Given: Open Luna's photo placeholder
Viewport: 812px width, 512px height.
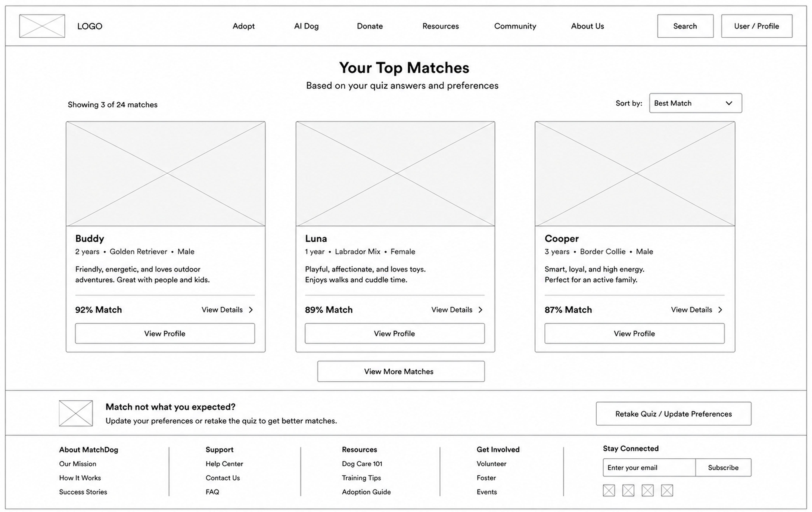Looking at the screenshot, I should [395, 174].
